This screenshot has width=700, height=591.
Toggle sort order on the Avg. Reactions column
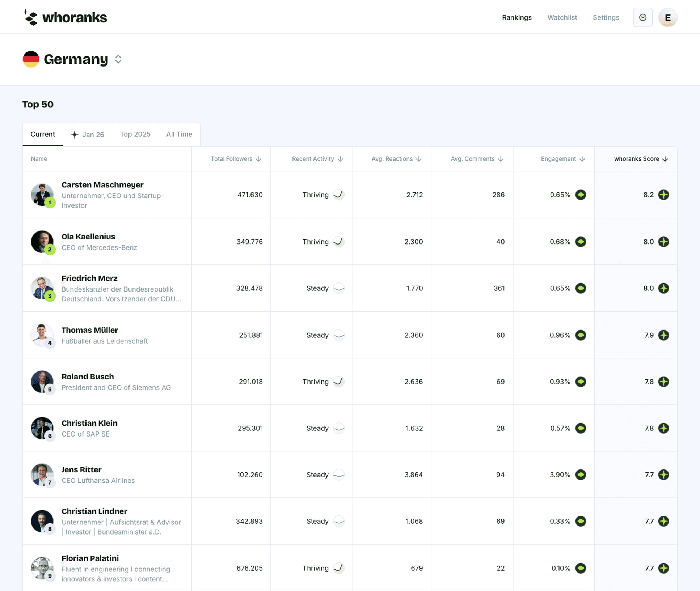(419, 158)
